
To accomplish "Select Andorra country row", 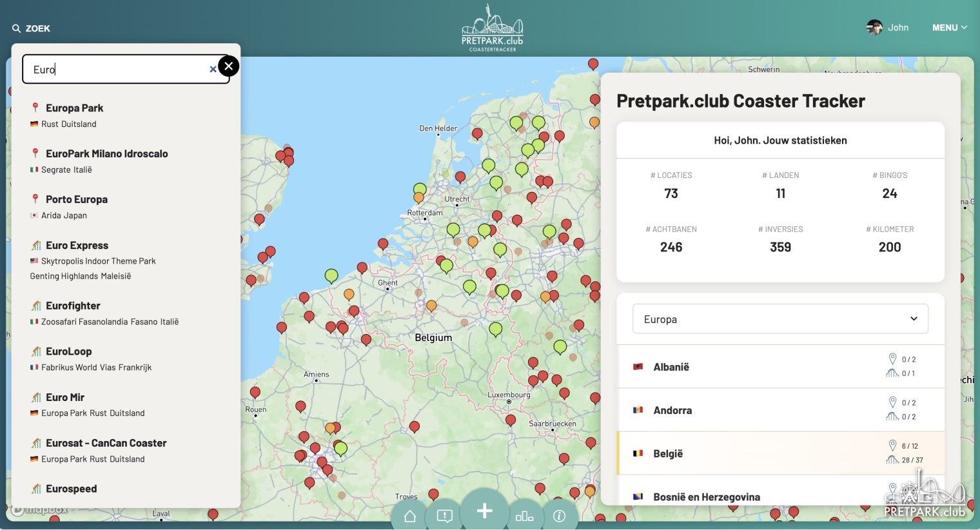I will click(x=672, y=411).
